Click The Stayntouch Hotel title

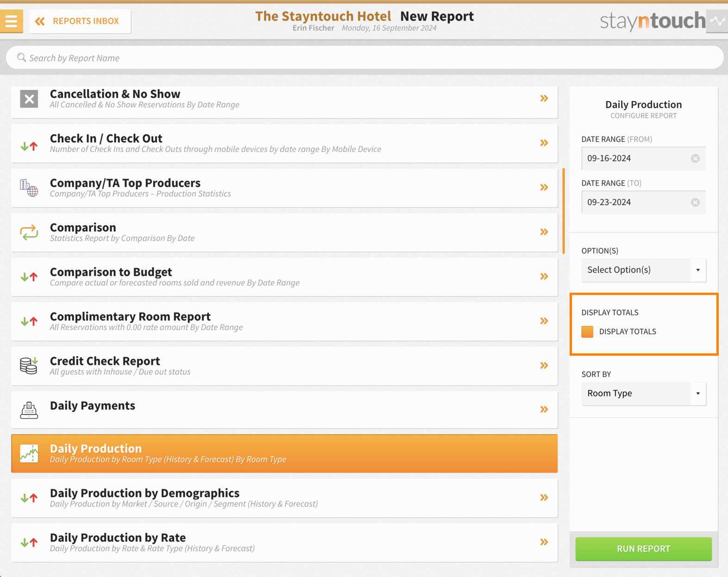(323, 16)
